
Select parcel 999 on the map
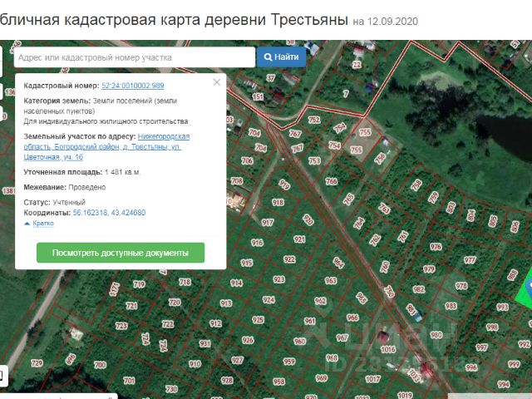coord(514,364)
